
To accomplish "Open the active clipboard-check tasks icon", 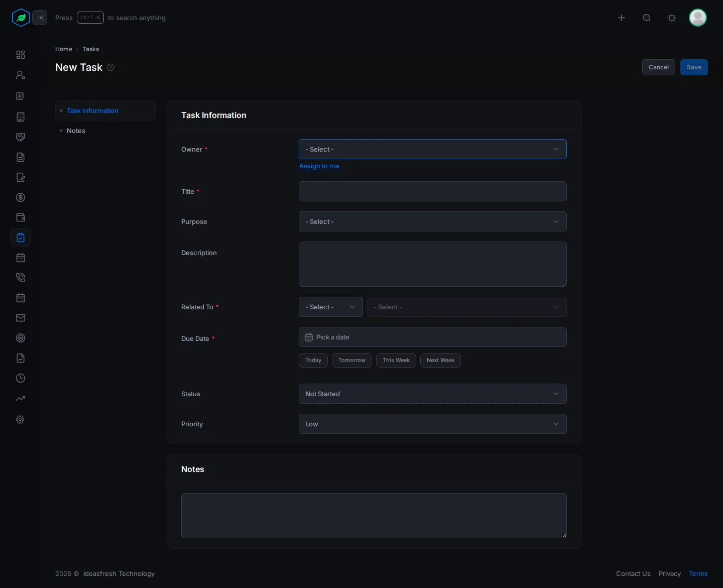I will 21,238.
